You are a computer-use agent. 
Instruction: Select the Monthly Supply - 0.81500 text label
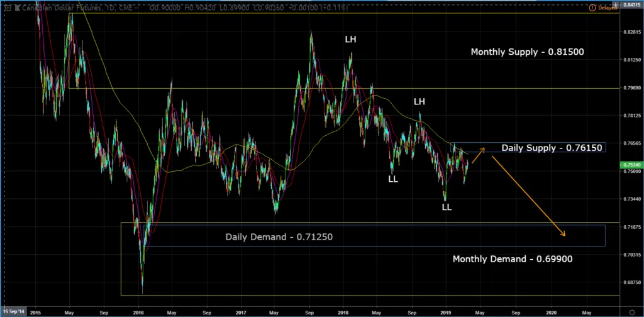pyautogui.click(x=528, y=52)
